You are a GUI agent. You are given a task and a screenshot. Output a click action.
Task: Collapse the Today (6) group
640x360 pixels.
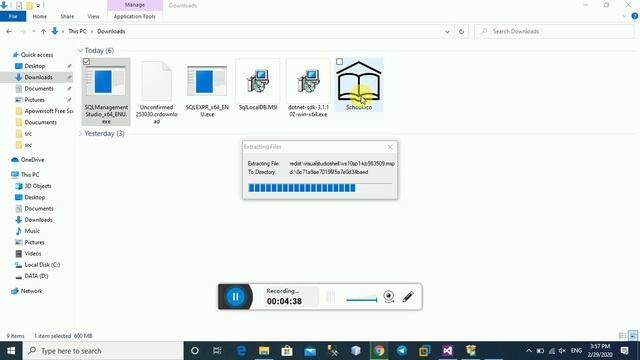pos(80,51)
